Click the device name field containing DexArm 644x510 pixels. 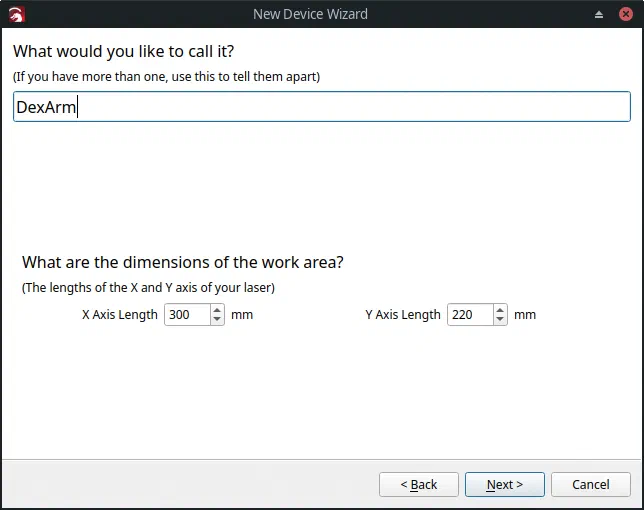point(322,107)
